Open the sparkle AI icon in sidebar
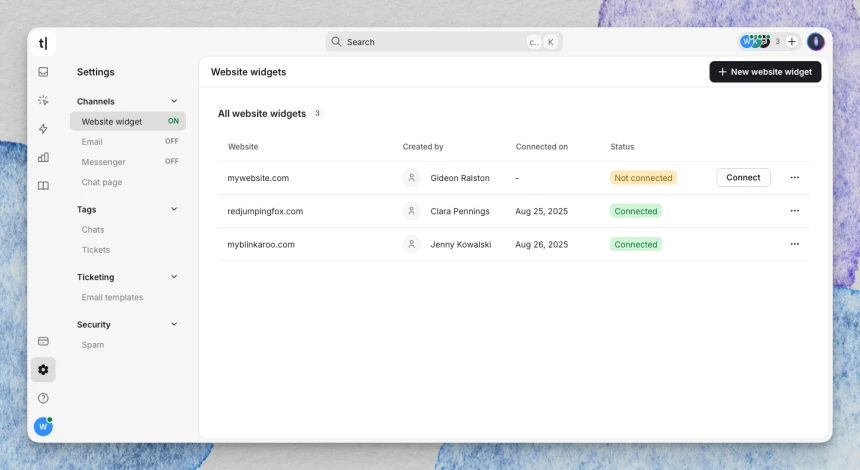The height and width of the screenshot is (470, 860). pos(43,100)
